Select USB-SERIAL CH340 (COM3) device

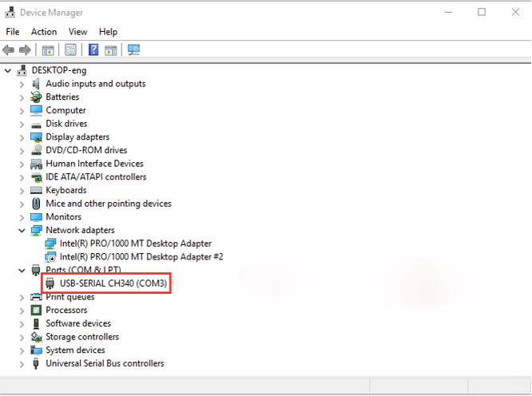click(x=113, y=283)
